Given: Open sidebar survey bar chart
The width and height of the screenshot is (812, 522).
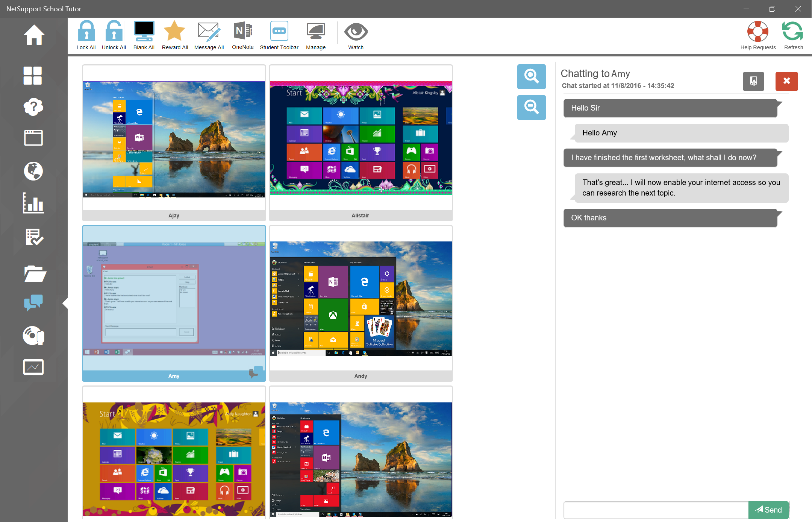Looking at the screenshot, I should pyautogui.click(x=33, y=203).
